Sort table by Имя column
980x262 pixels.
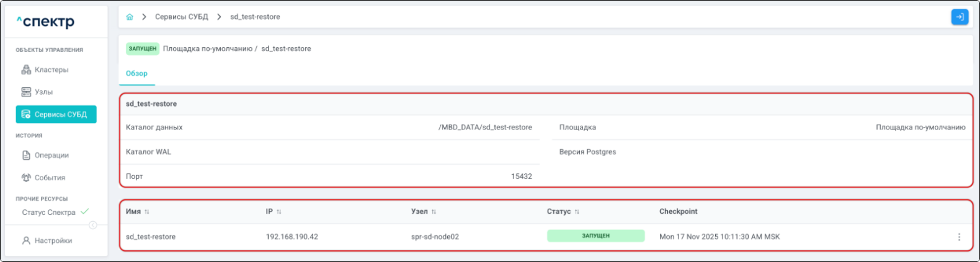[x=147, y=212]
